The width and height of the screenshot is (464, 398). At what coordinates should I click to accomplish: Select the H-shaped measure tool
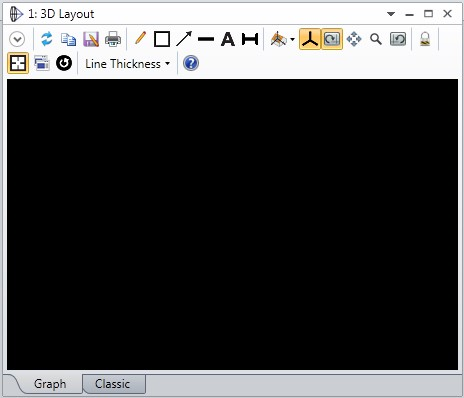(250, 39)
